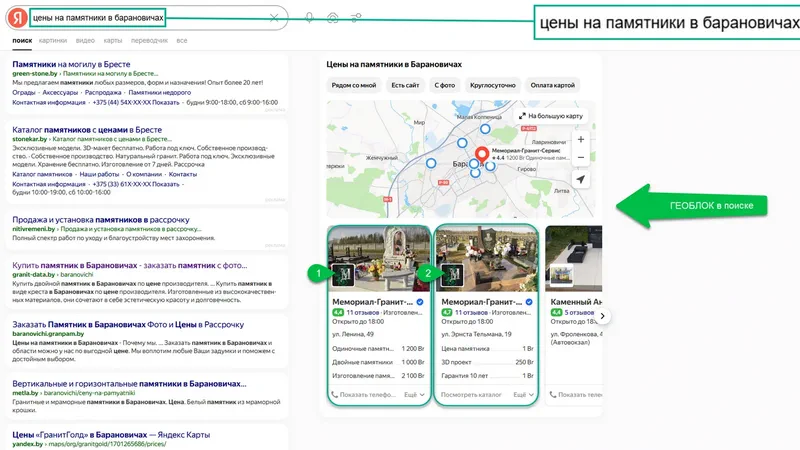Toggle the 'Есть сайт' filter chip
This screenshot has height=450, width=800.
[405, 85]
